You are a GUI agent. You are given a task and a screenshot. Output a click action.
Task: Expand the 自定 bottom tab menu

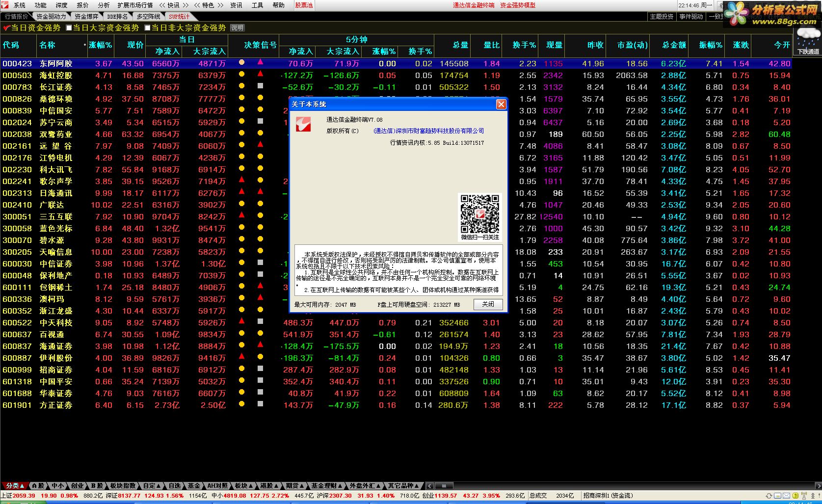click(152, 486)
